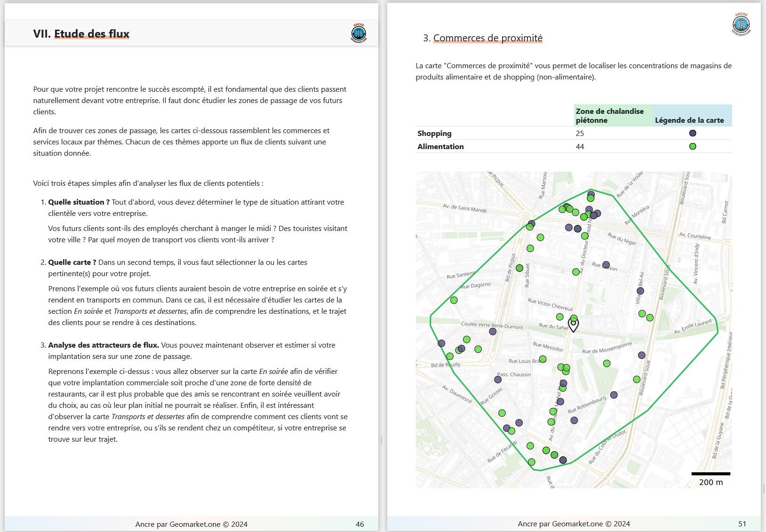Click the "Rue Dagorno" map label
766x532 pixels.
pos(476,286)
